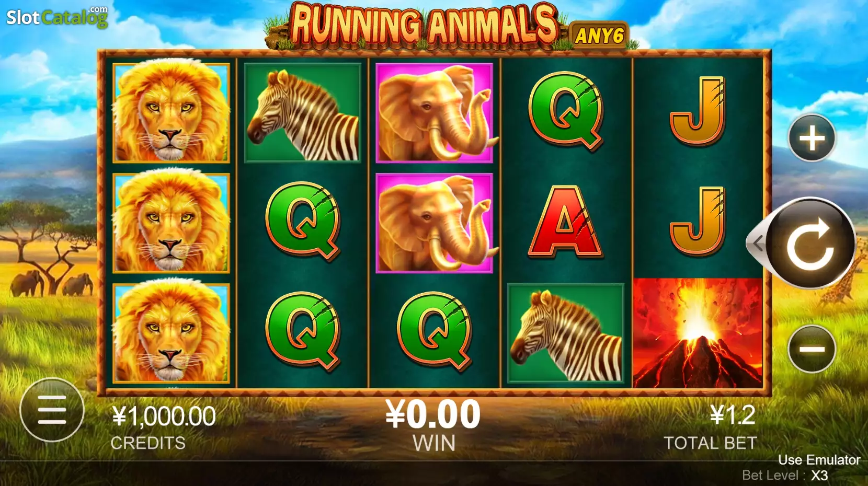
Task: Select the top Q symbol on reel four
Action: 566,111
